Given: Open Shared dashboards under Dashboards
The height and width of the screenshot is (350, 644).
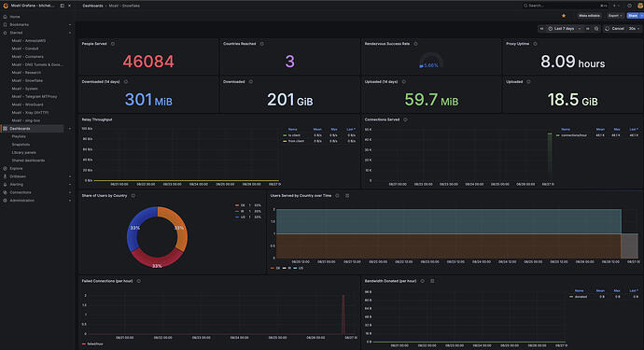Looking at the screenshot, I should [x=28, y=161].
